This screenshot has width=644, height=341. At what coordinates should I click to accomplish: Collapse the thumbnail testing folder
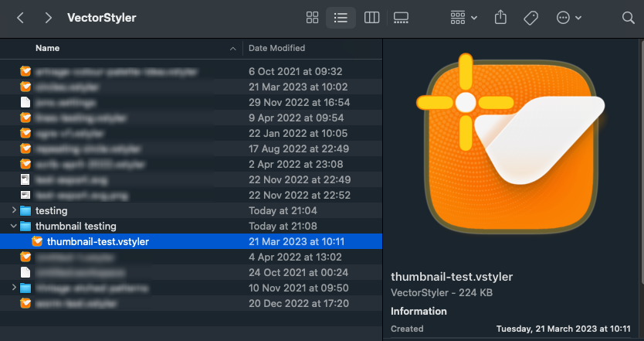pyautogui.click(x=14, y=226)
